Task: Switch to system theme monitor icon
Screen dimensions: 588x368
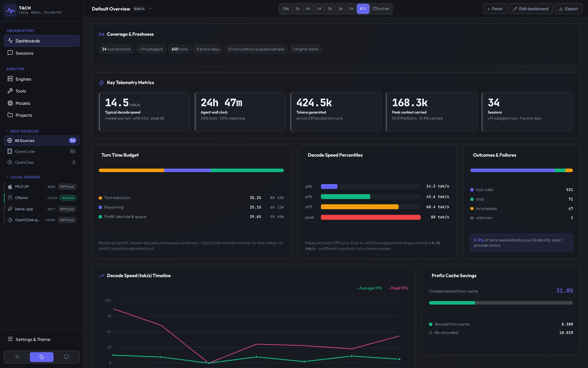Action: point(66,357)
